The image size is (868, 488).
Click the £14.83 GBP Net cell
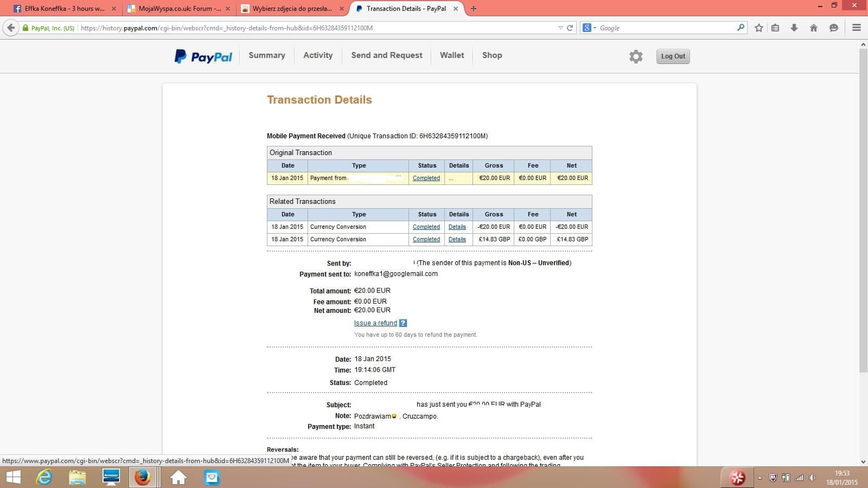pyautogui.click(x=572, y=239)
